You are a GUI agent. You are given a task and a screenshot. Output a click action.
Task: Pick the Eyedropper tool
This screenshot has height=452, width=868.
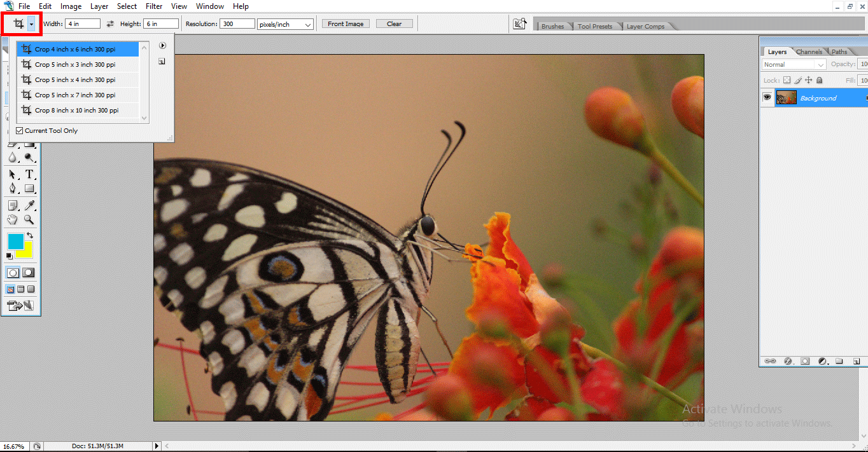point(30,205)
